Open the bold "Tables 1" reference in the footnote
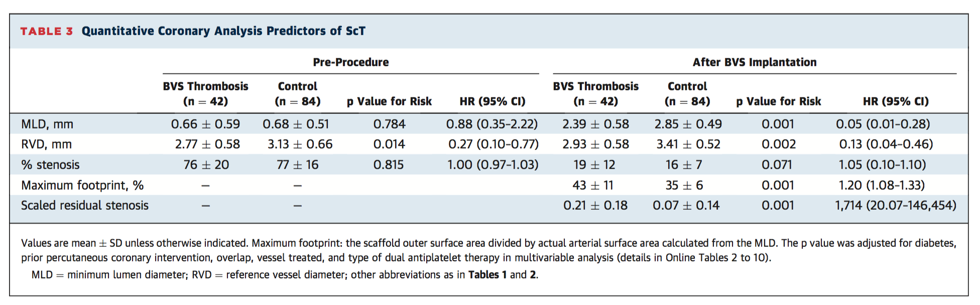 pyautogui.click(x=483, y=274)
